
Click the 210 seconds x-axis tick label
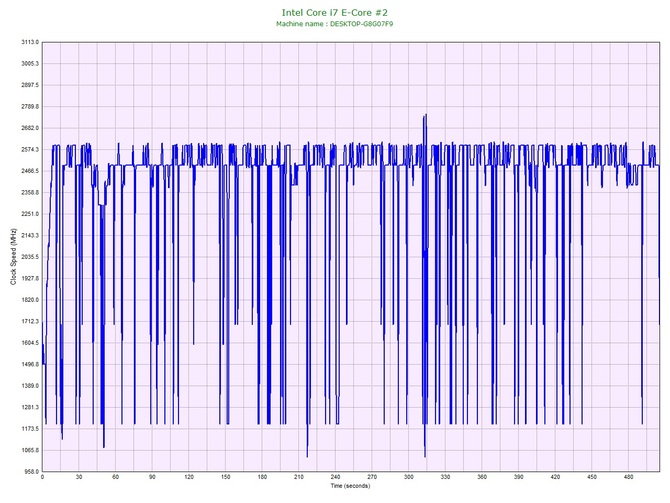299,477
